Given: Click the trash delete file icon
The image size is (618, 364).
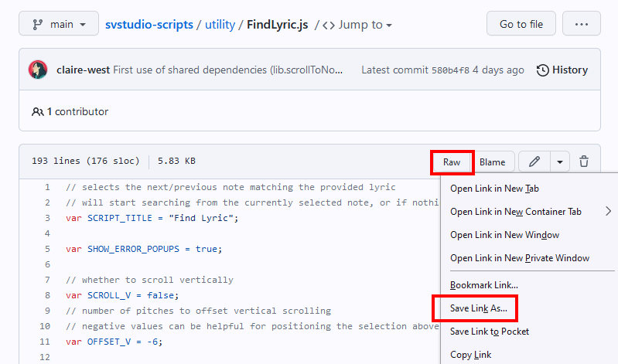Looking at the screenshot, I should coord(584,162).
